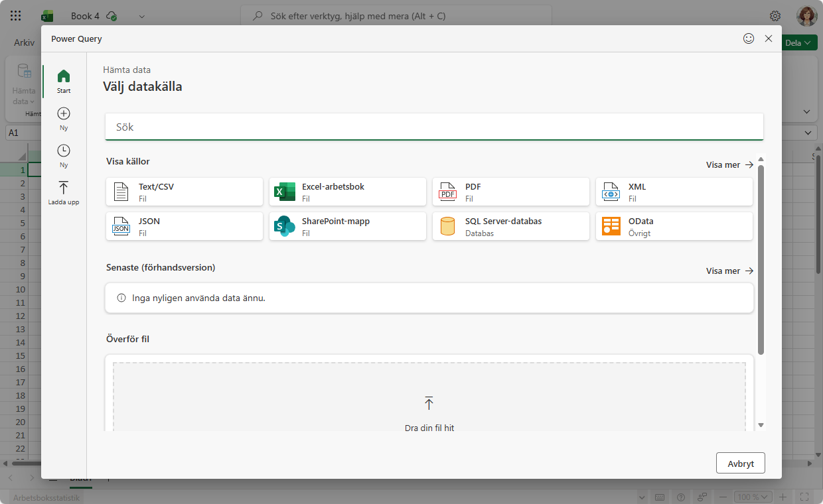This screenshot has width=823, height=504.
Task: Pick the XML file source
Action: click(674, 192)
